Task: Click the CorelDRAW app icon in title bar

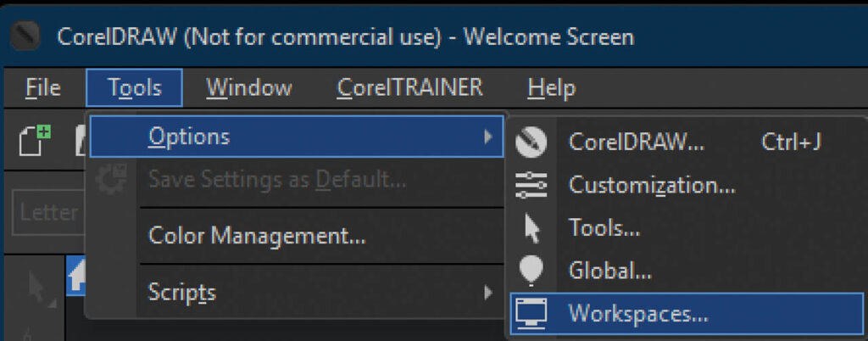Action: [x=25, y=36]
